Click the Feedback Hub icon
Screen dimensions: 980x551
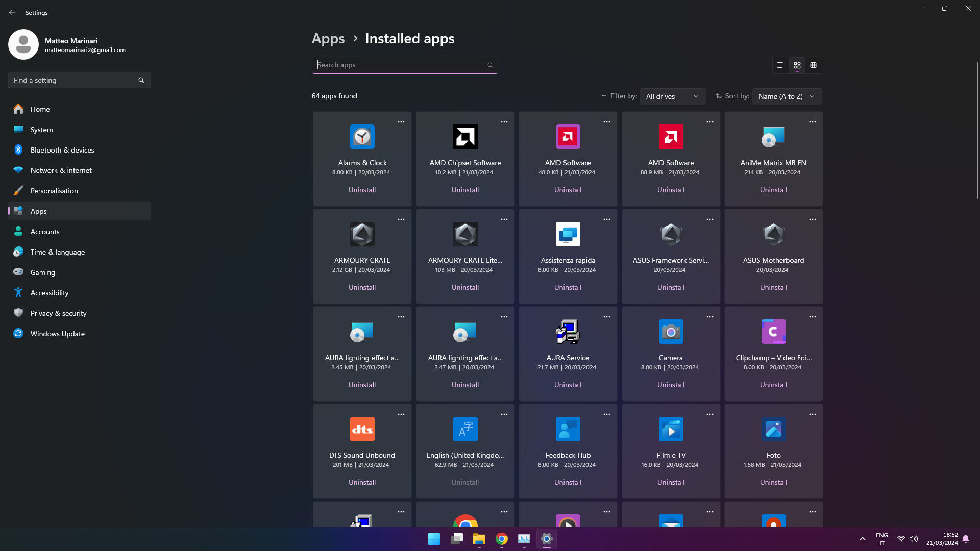568,429
